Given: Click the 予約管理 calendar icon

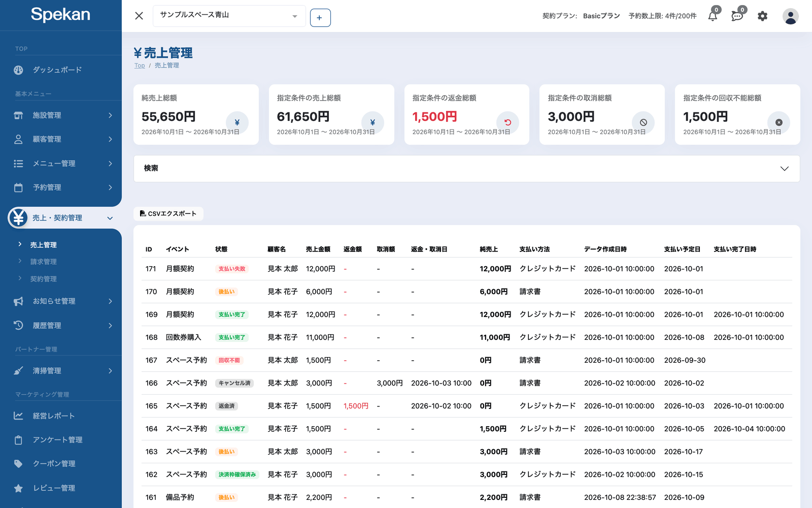Looking at the screenshot, I should pos(18,187).
